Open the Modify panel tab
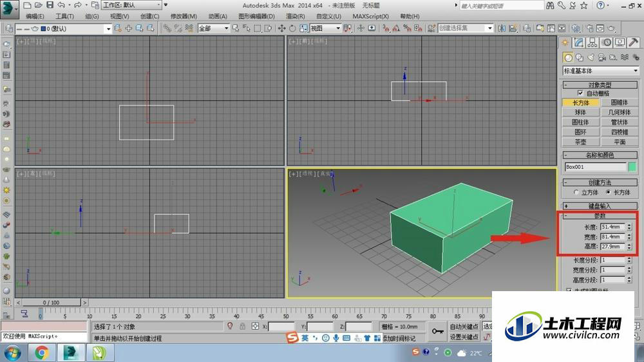 pyautogui.click(x=579, y=43)
